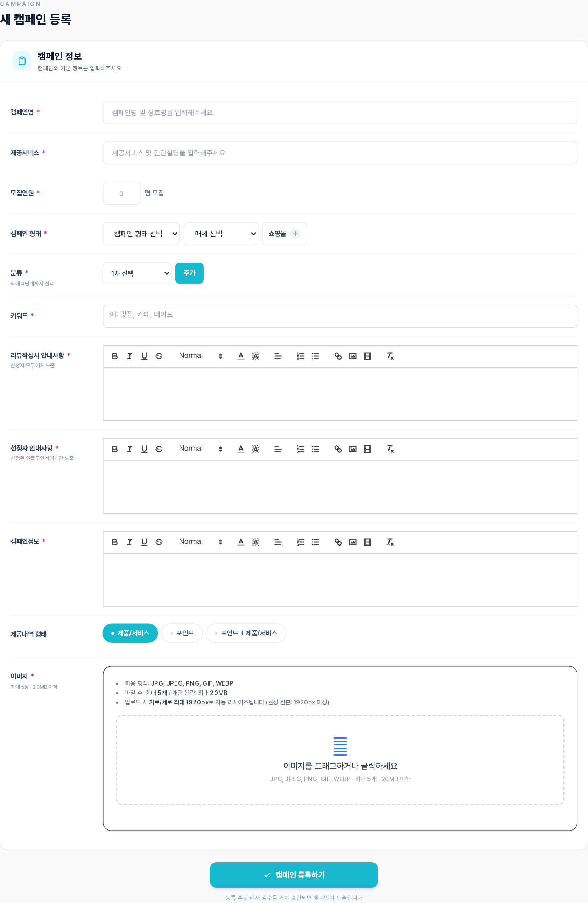588x903 pixels.
Task: Insert image in 캠페인정보 editor
Action: (x=353, y=542)
